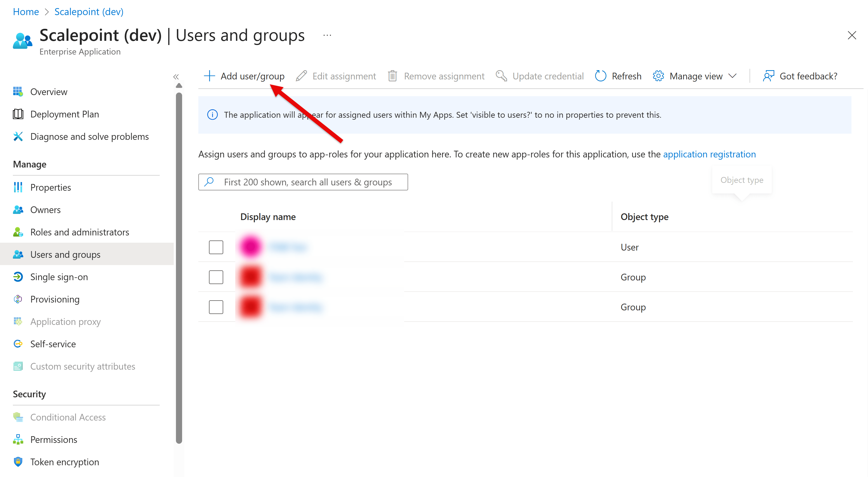The image size is (868, 477).
Task: Open the ellipsis more options menu
Action: [327, 36]
